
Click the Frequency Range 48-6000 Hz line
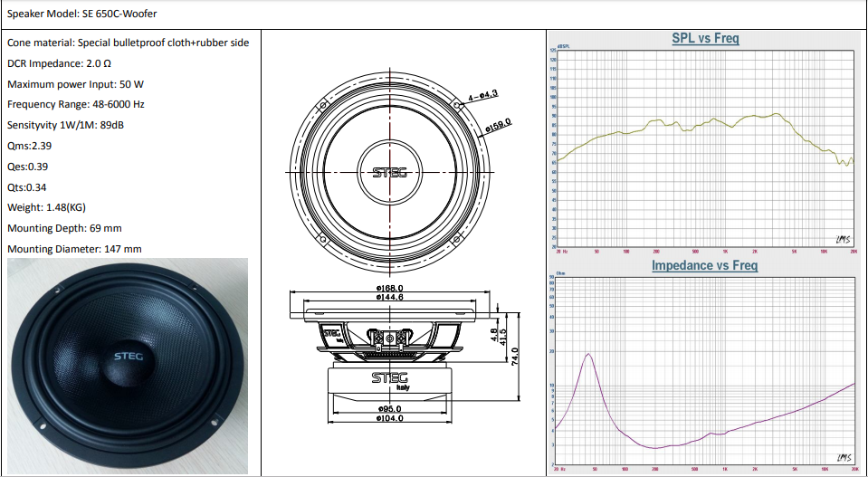pos(75,104)
